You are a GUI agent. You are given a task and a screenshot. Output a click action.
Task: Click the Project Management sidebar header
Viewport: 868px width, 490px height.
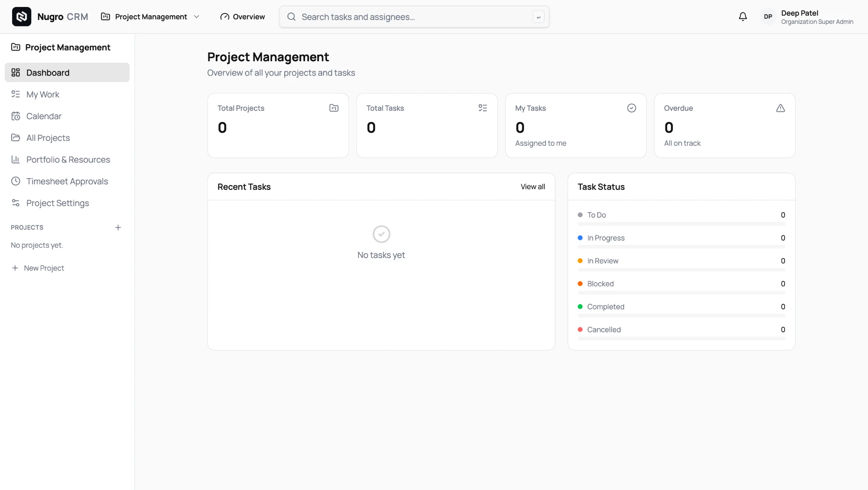61,47
